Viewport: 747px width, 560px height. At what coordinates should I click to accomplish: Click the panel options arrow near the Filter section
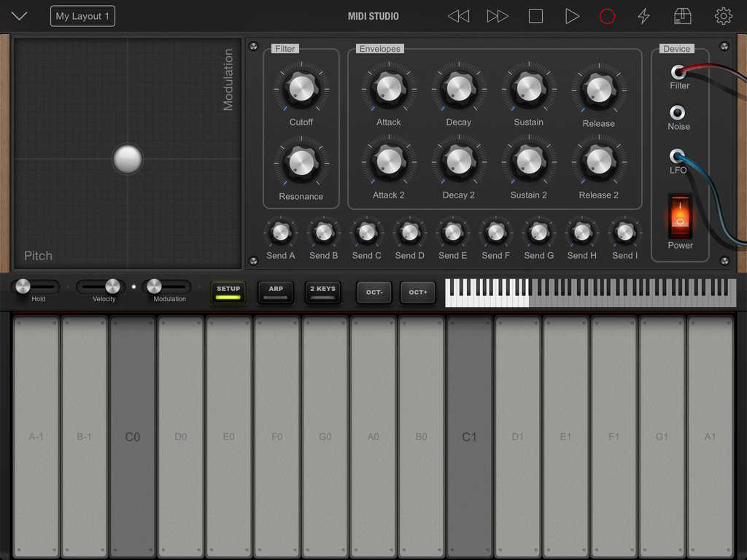click(x=254, y=46)
